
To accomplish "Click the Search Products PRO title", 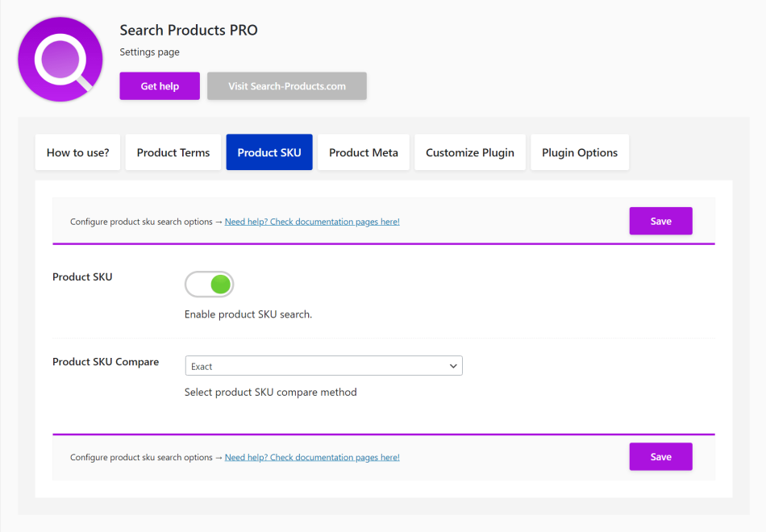I will 189,30.
